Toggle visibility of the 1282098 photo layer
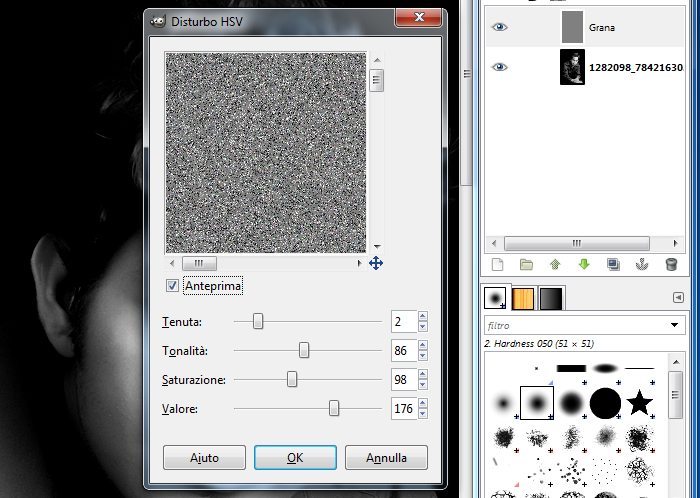 tap(500, 67)
